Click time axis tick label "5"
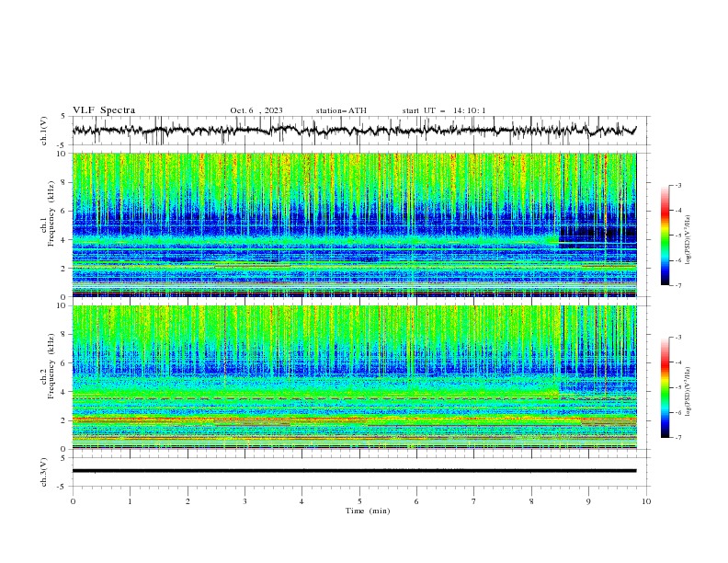 (x=359, y=501)
